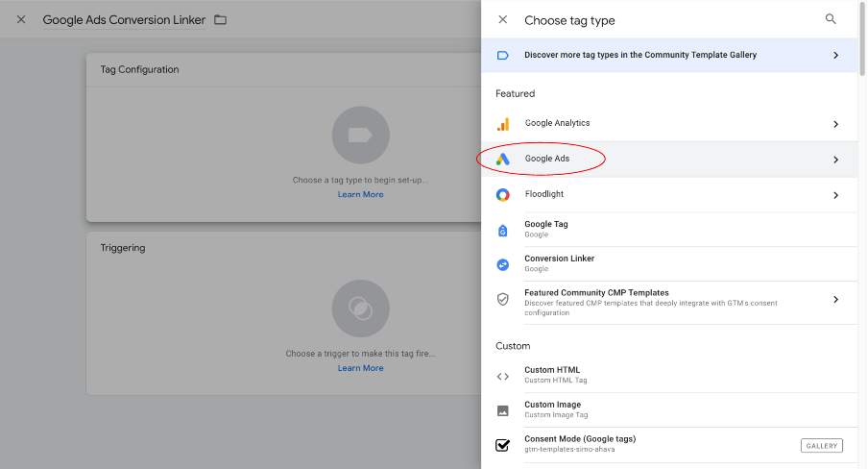Click the Custom Image picture icon
This screenshot has width=868, height=469.
point(503,410)
